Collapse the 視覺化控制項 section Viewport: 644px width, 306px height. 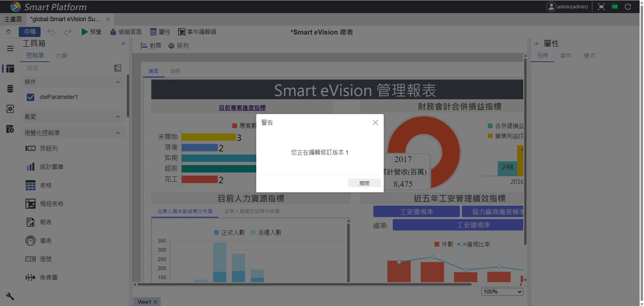118,133
